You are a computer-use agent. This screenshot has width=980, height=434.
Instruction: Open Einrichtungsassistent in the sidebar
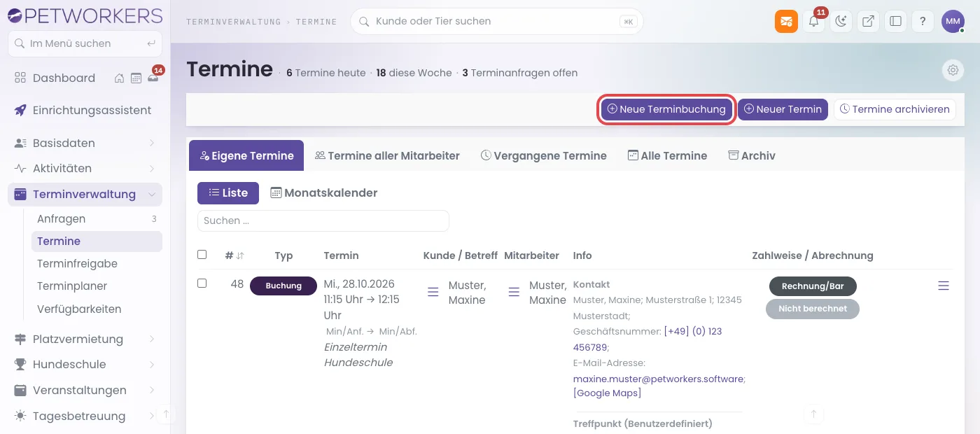tap(85, 110)
